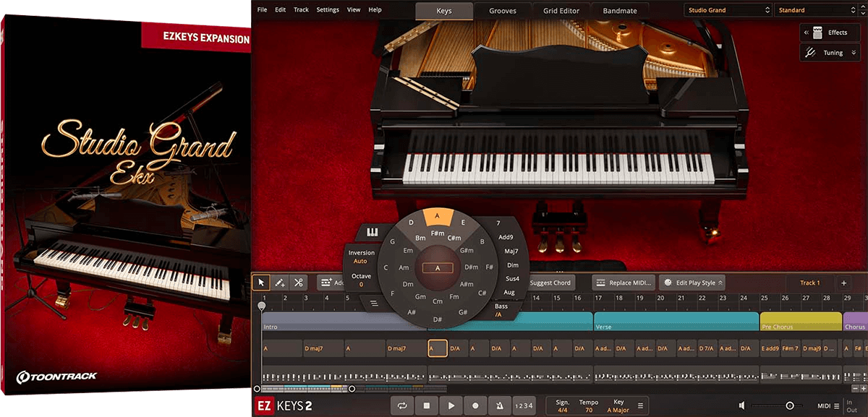Select Bm on the chord wheel
Screen dimensions: 868x417
coord(420,238)
